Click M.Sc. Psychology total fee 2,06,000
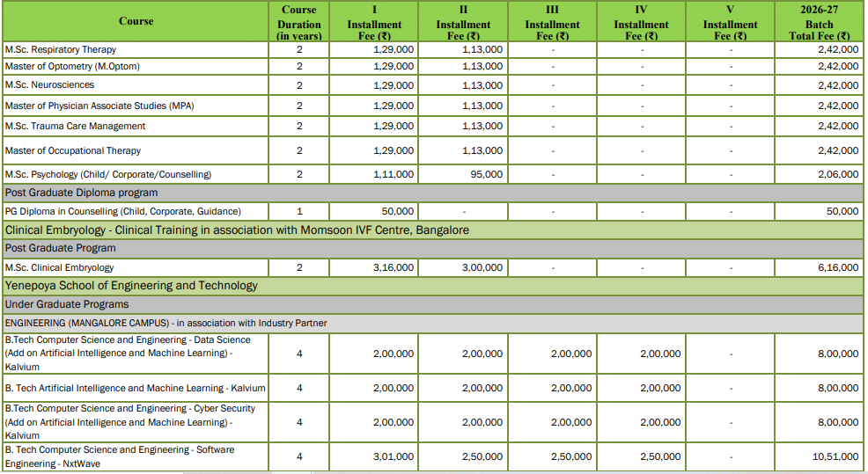Viewport: 868px width, 474px height. point(837,174)
